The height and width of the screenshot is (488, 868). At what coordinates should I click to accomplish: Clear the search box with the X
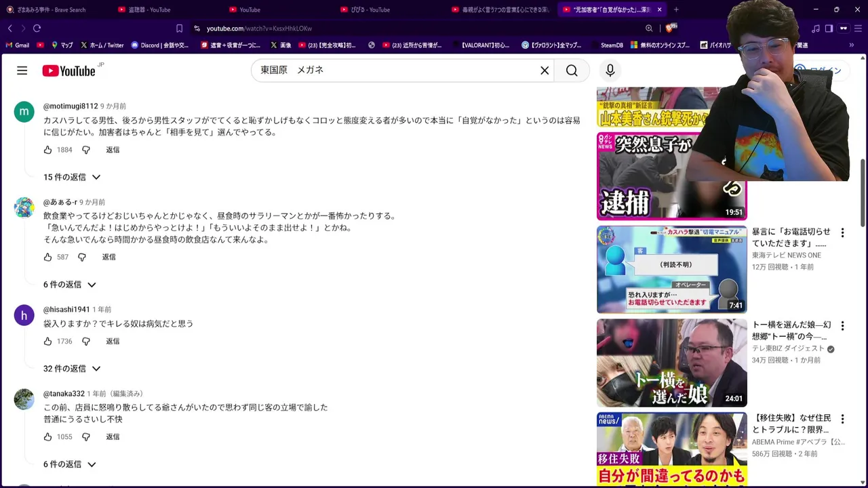[544, 70]
